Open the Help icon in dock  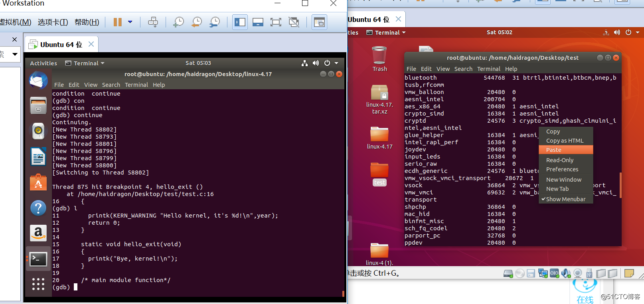[38, 208]
